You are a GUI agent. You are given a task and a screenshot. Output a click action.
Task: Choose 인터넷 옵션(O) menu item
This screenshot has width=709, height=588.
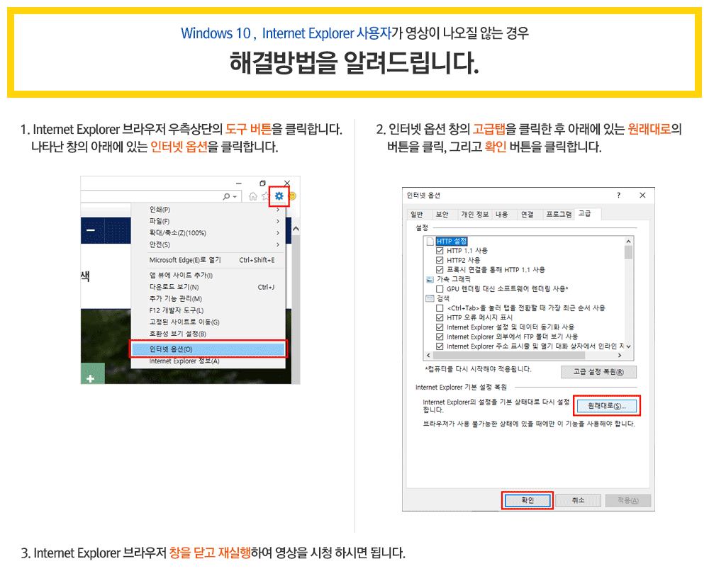pyautogui.click(x=208, y=349)
